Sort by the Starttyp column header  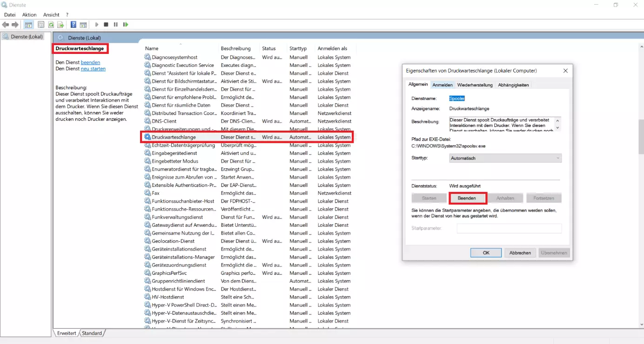[x=301, y=48]
